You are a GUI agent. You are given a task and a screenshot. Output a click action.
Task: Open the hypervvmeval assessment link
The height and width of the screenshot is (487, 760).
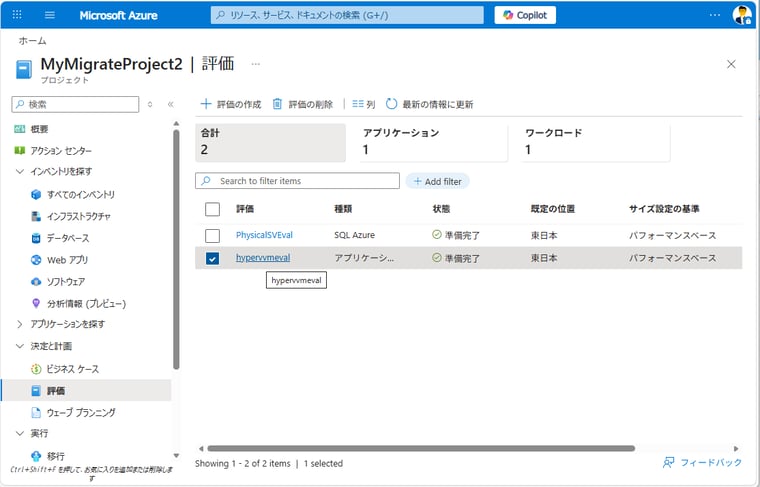pos(263,258)
